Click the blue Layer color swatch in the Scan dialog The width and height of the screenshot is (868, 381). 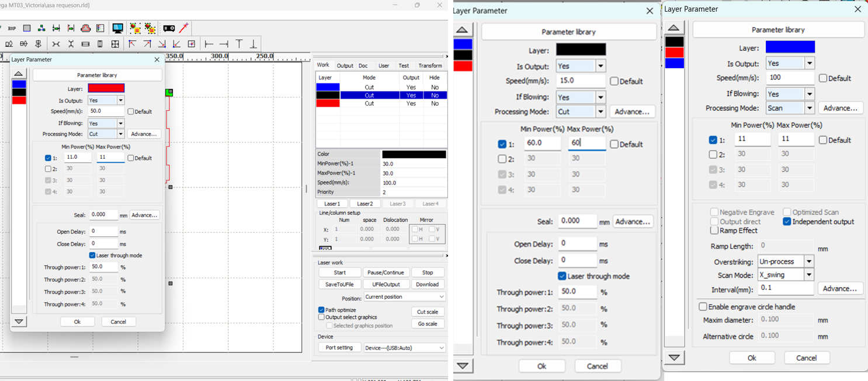click(x=790, y=47)
